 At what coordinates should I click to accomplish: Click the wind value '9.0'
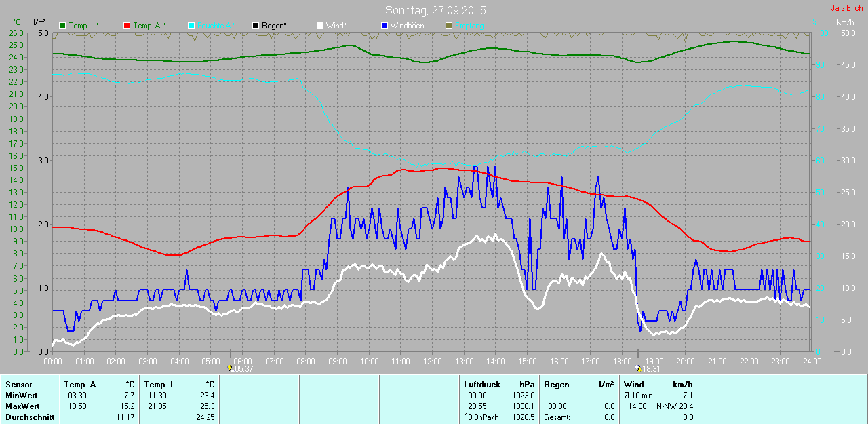[687, 417]
